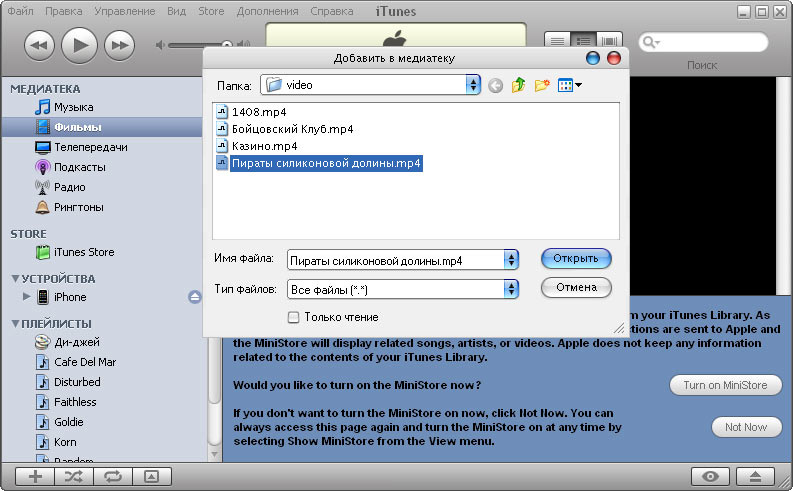The image size is (793, 491).
Task: Click the Открыть button
Action: (x=576, y=258)
